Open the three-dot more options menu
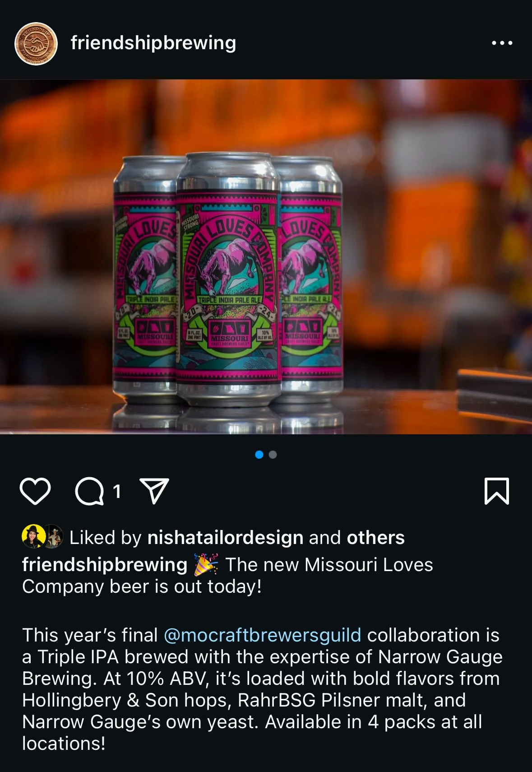The image size is (532, 772). click(x=502, y=43)
